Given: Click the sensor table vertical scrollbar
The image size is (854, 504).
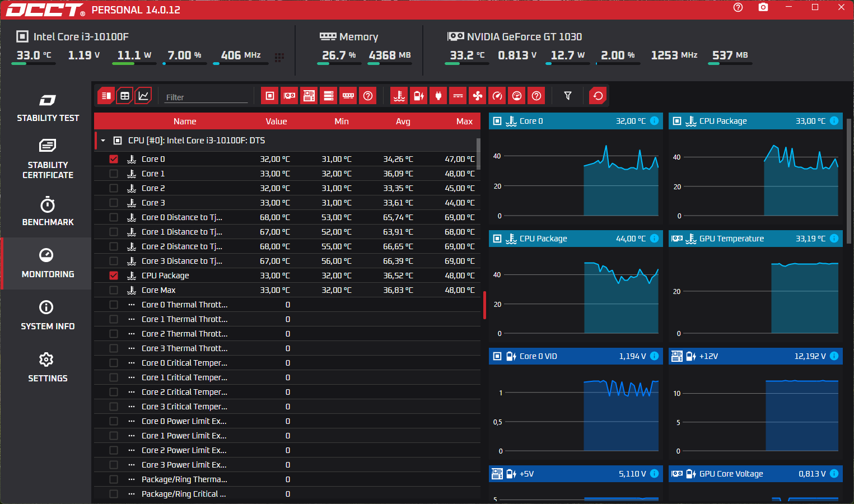Looking at the screenshot, I should tap(478, 154).
